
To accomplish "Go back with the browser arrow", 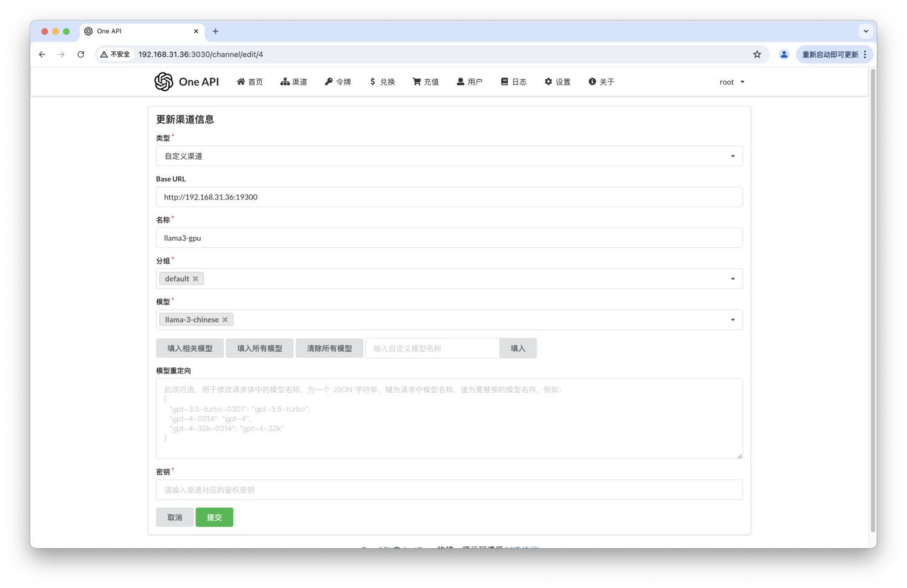I will pos(42,54).
